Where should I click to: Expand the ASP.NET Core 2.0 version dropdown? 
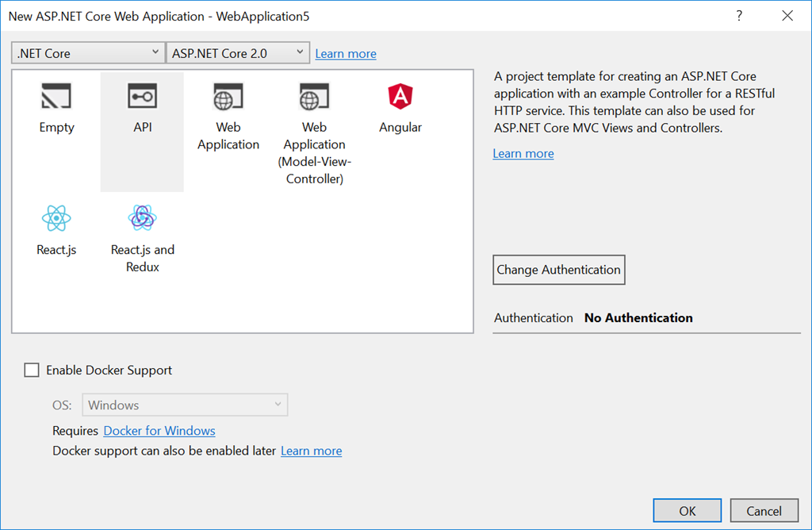click(x=238, y=53)
